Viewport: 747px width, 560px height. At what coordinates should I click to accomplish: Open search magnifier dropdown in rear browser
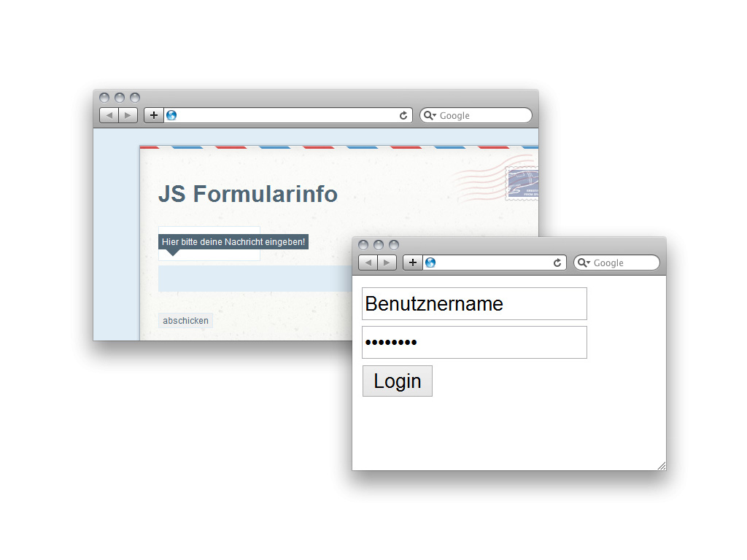(430, 115)
